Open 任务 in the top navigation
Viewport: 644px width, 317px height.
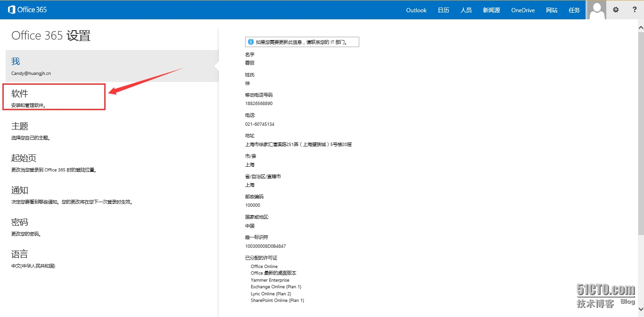click(x=574, y=10)
